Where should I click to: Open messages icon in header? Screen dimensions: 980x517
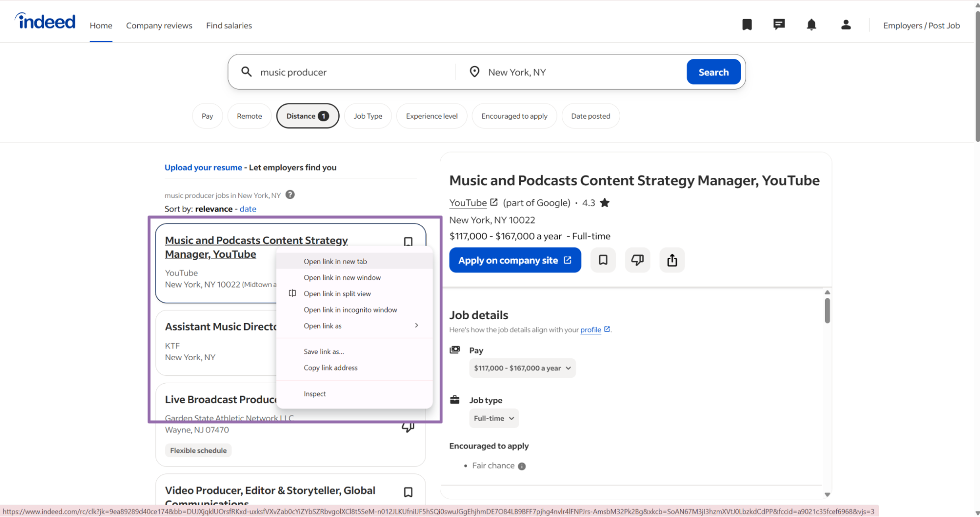tap(779, 25)
